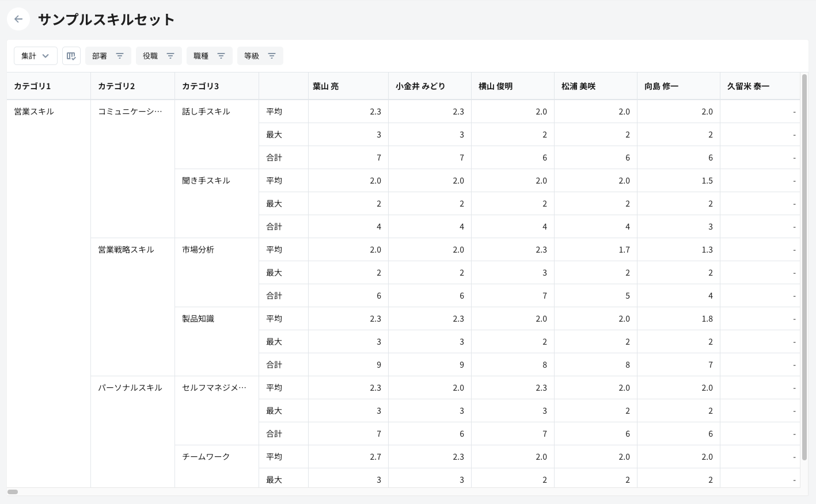Open the 等級 filter via its icon
This screenshot has width=816, height=504.
272,56
